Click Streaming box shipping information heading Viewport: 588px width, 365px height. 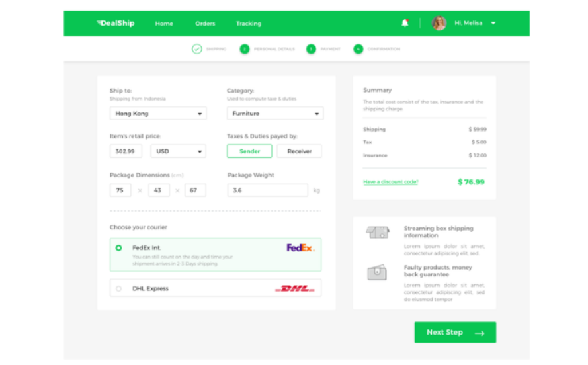click(x=439, y=232)
